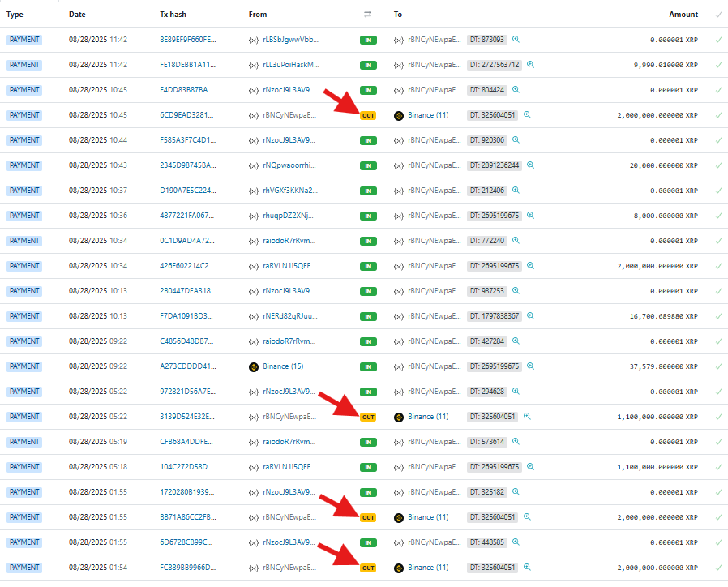Click magnifier icon next to DT: 294628
This screenshot has width=728, height=587.
coord(516,391)
